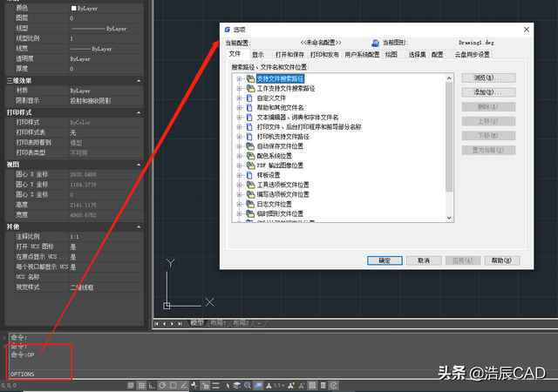The height and width of the screenshot is (392, 558).
Task: Switch to 布局1 layout tab
Action: (218, 323)
